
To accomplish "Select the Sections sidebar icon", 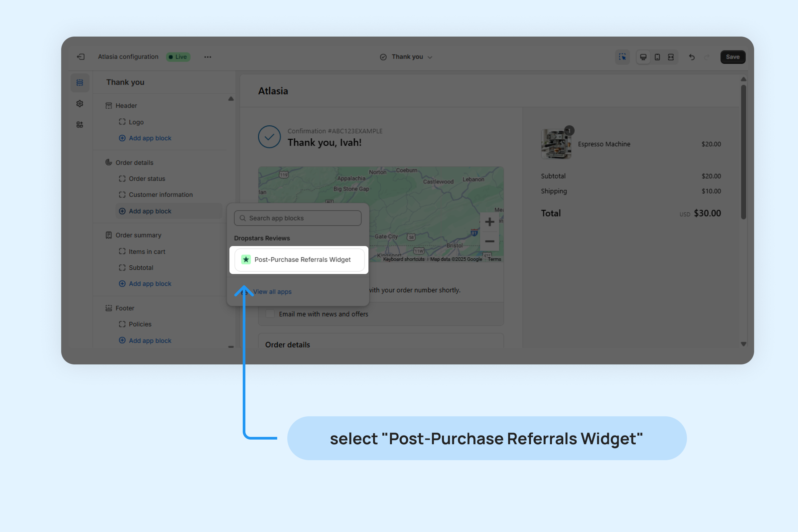I will click(80, 82).
